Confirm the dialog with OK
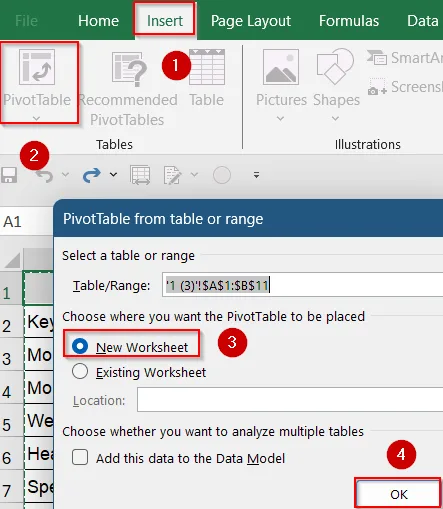443x509 pixels. [x=398, y=494]
